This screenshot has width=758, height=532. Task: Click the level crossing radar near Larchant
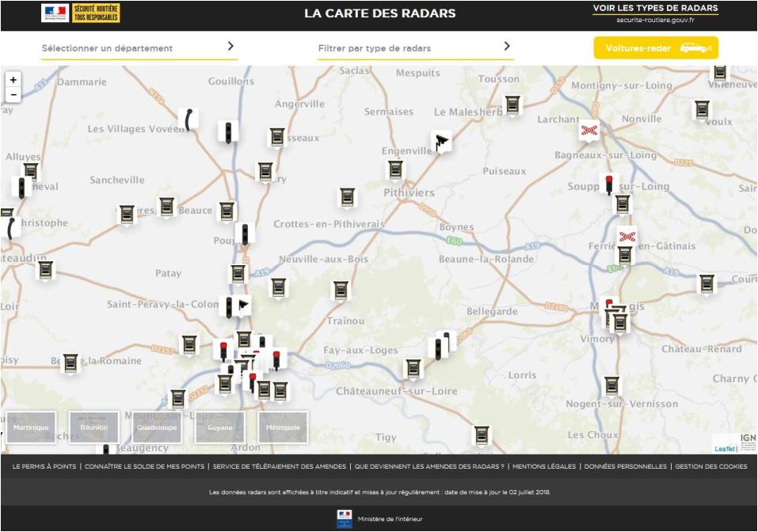(588, 130)
